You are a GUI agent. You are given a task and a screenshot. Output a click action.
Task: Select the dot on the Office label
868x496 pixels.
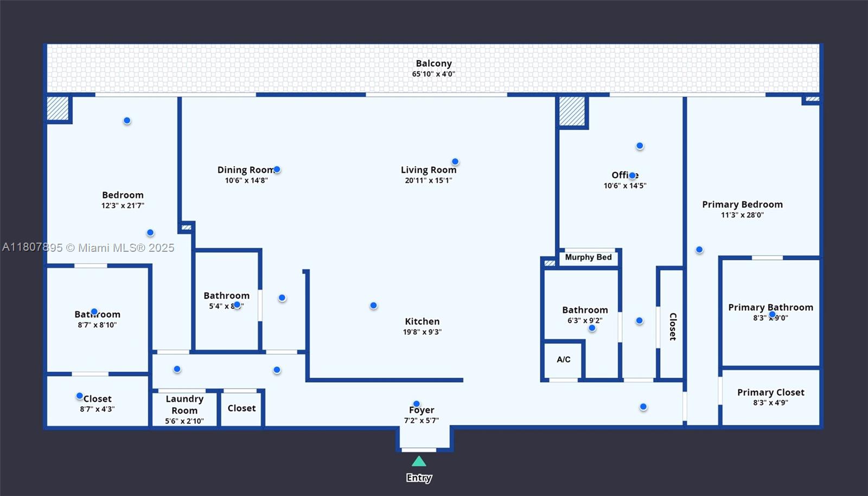[632, 175]
